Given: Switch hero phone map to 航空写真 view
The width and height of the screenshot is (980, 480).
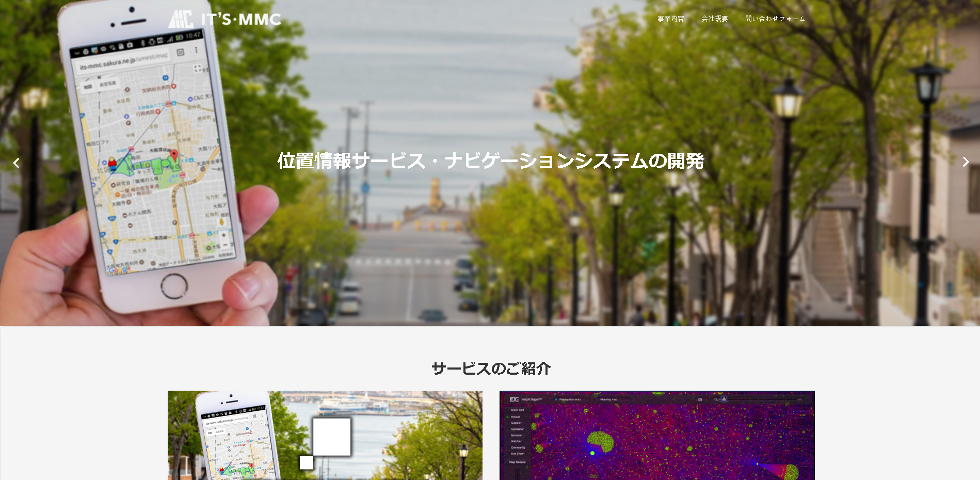Looking at the screenshot, I should coord(107,84).
